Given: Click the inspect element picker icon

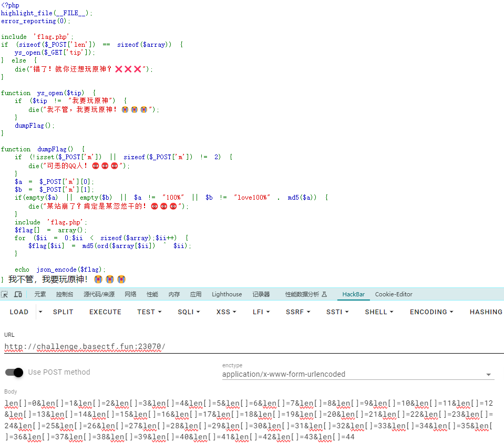Looking at the screenshot, I should 5,294.
